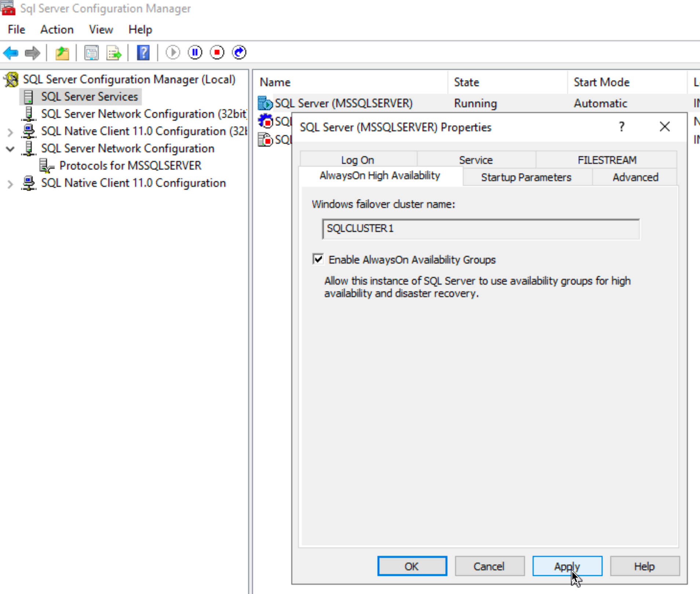Select SQL Server Configuration Manager (Local) root
The height and width of the screenshot is (594, 700).
coord(129,79)
